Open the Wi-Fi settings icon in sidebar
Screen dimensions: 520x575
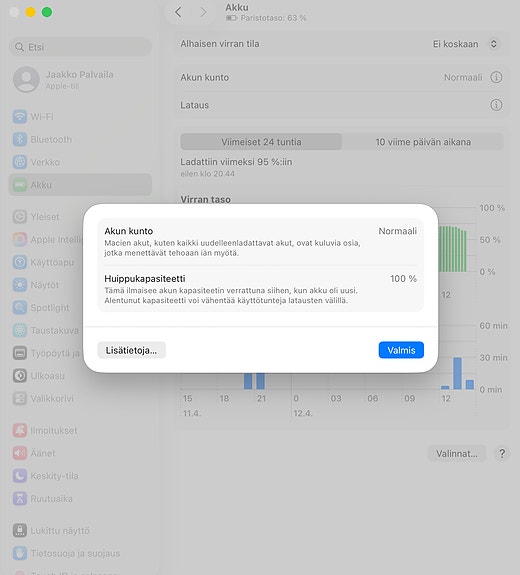pyautogui.click(x=20, y=117)
